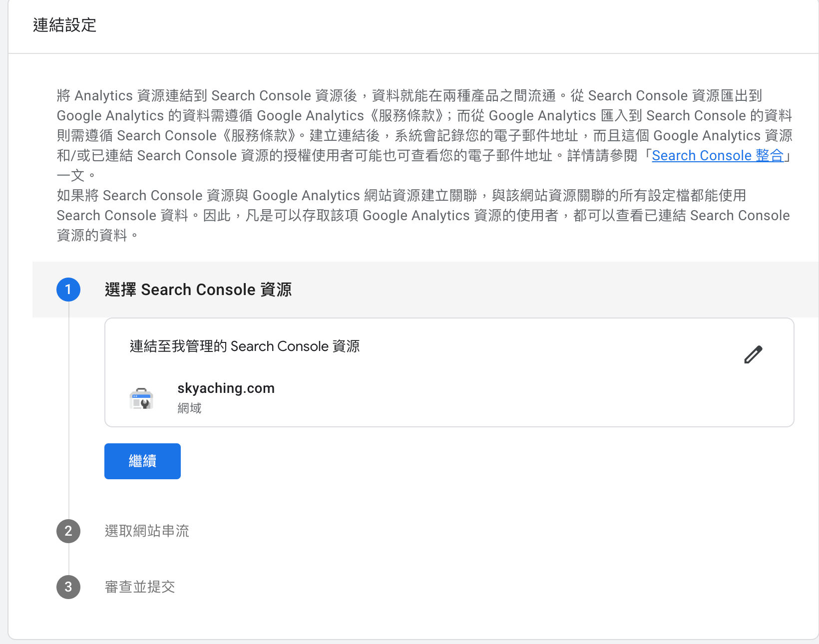Click 連結至我管理的 Search Console 資源 text
The width and height of the screenshot is (819, 644).
pyautogui.click(x=245, y=346)
